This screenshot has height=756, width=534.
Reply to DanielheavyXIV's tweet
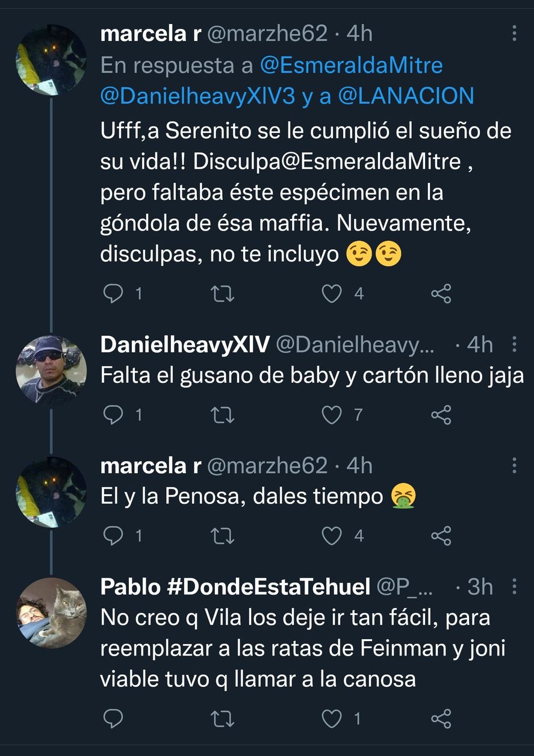(x=114, y=415)
